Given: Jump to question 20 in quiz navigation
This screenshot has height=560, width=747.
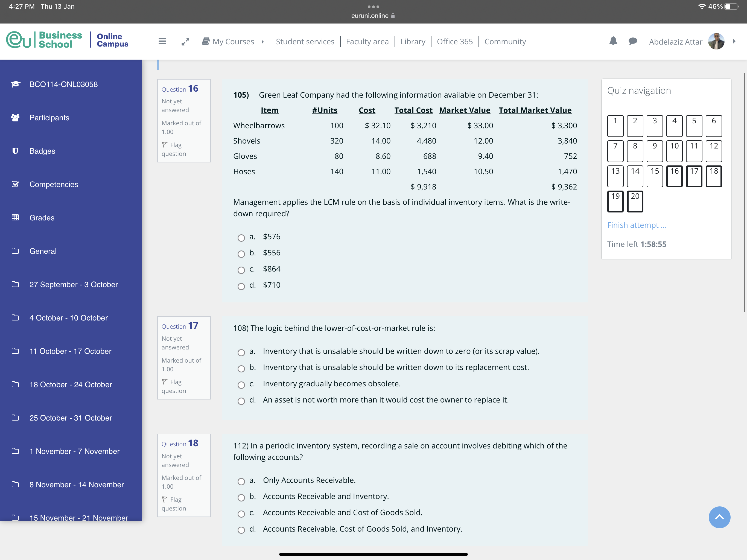Looking at the screenshot, I should coord(635,201).
